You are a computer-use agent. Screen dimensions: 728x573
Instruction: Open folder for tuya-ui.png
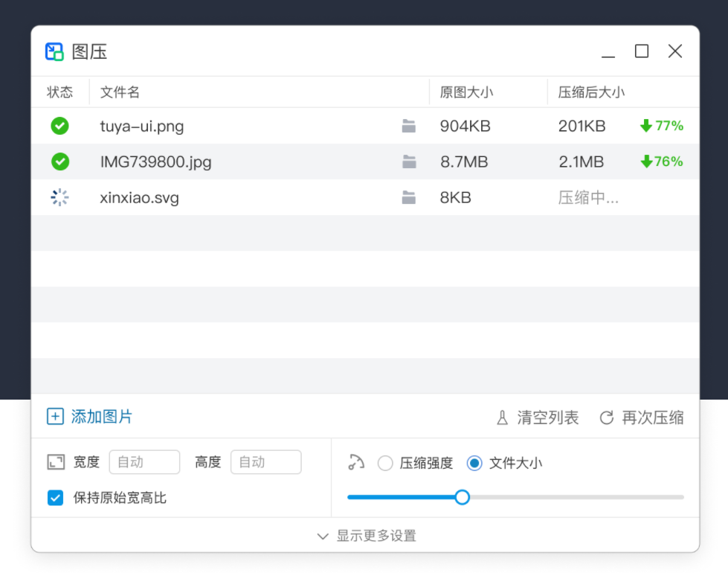pos(408,126)
